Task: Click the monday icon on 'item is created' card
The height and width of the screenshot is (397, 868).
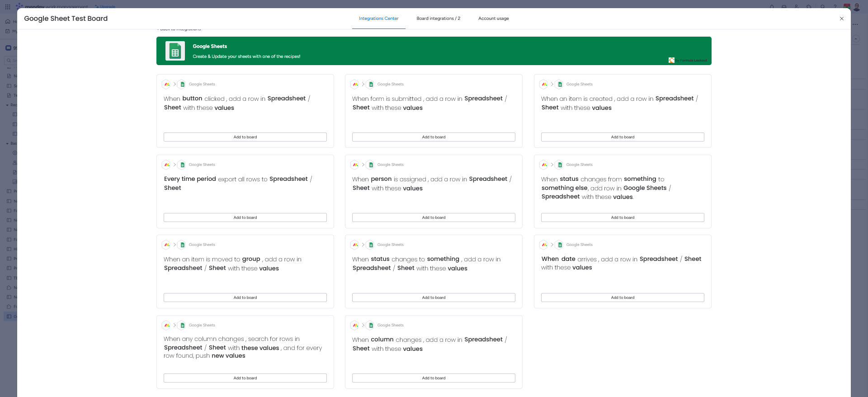Action: pyautogui.click(x=544, y=84)
